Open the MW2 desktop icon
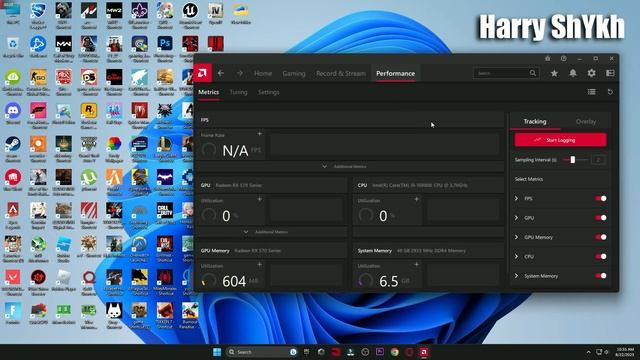Viewport: 640px width, 360px height. (114, 13)
